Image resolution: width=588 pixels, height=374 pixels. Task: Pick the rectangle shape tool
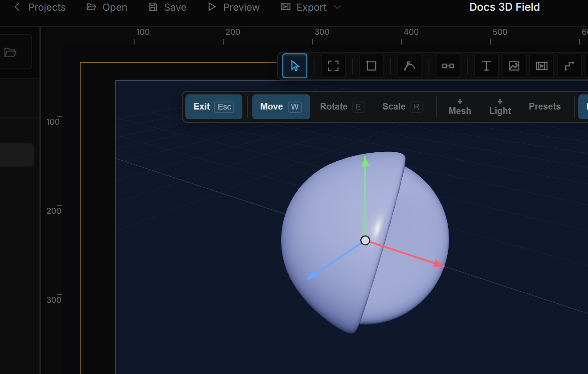click(372, 66)
